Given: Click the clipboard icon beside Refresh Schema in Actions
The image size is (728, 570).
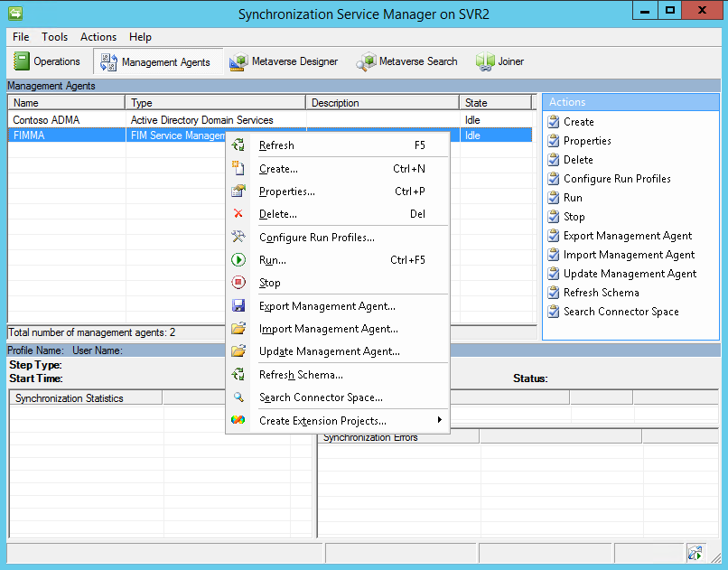Looking at the screenshot, I should (x=554, y=293).
